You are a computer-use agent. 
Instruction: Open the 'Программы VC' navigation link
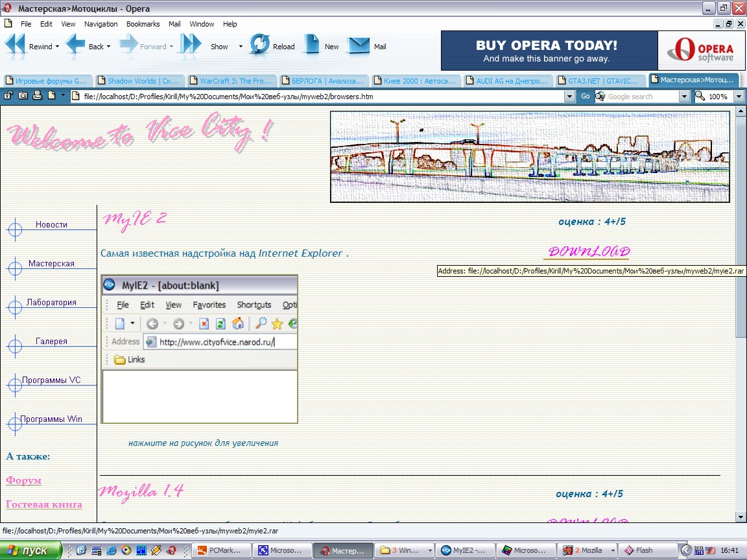[51, 380]
